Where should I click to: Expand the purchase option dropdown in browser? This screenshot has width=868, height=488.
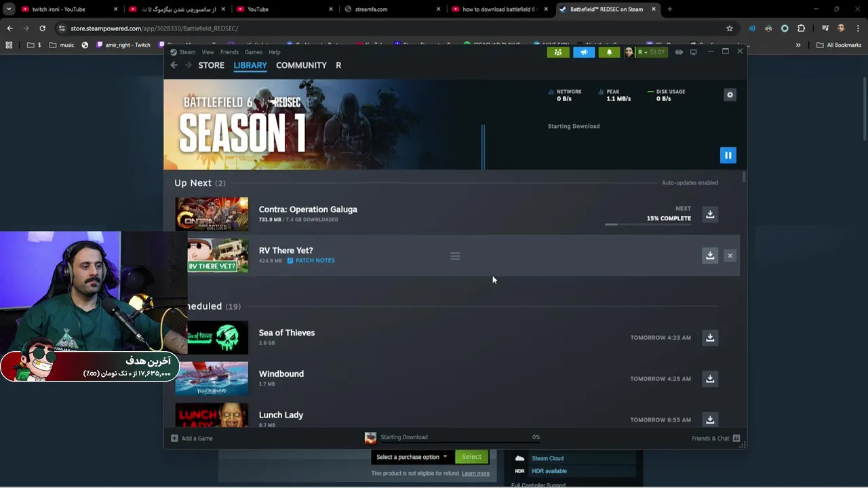point(412,457)
